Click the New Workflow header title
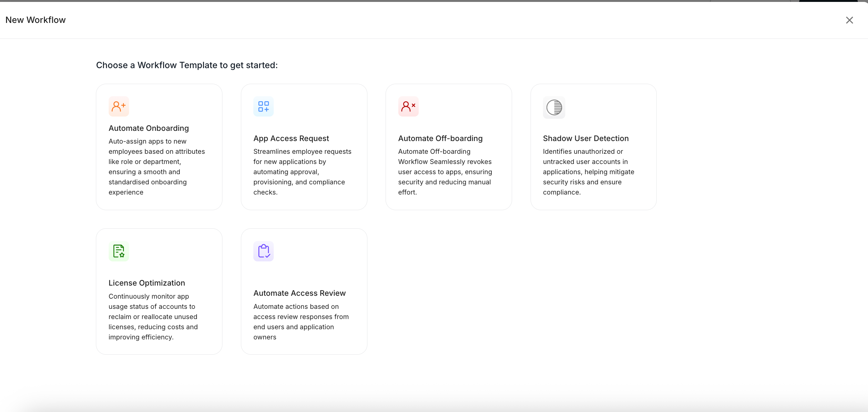 [35, 20]
